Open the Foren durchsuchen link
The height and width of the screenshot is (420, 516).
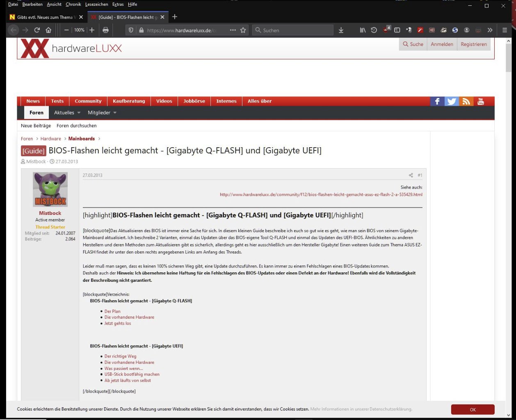click(77, 126)
